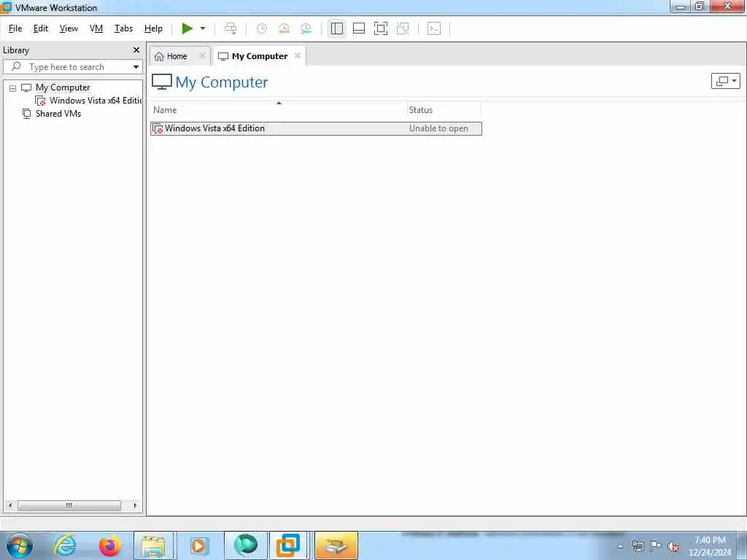Minimize the VMware Workstation window
The height and width of the screenshot is (560, 747).
coord(681,7)
